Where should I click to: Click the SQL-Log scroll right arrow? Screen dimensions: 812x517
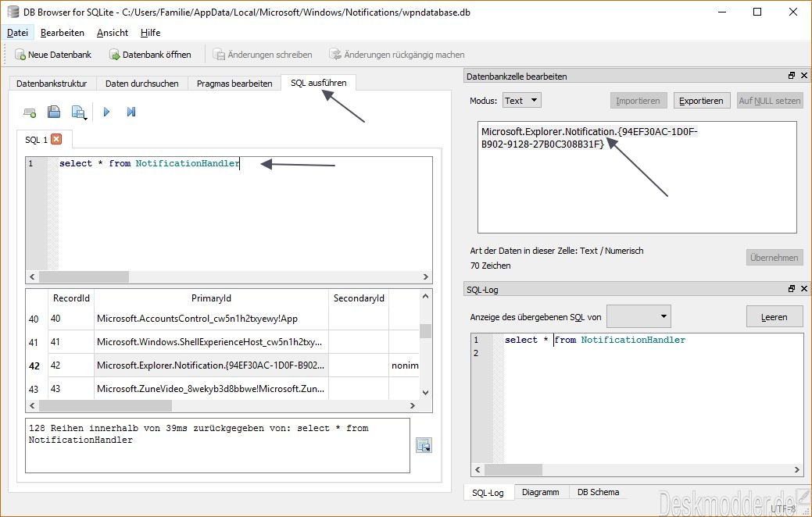click(x=797, y=470)
